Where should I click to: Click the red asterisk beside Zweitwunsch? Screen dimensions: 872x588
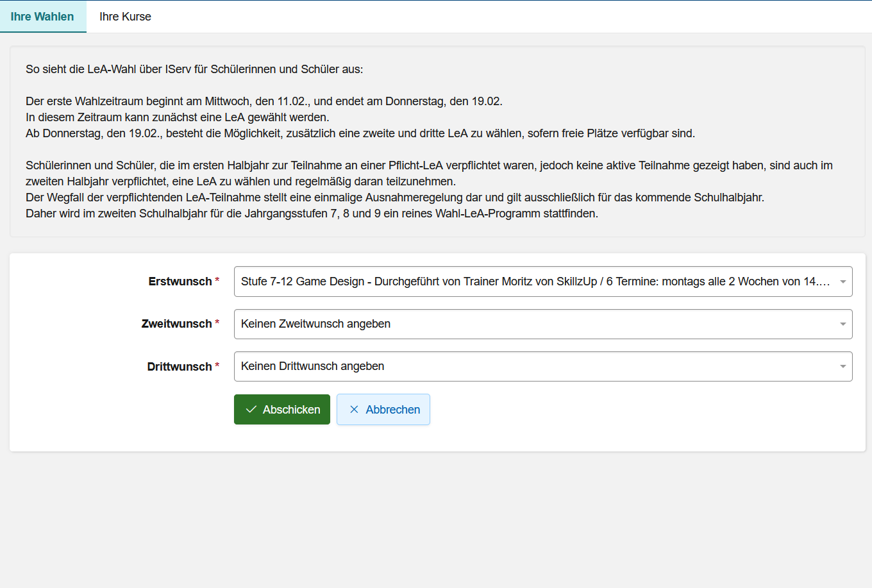[x=217, y=323]
